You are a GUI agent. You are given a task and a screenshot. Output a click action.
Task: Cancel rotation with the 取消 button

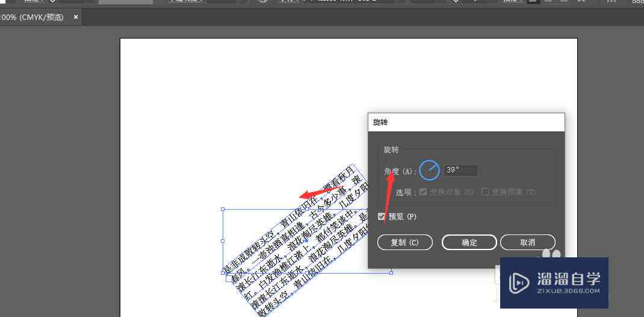(x=527, y=242)
